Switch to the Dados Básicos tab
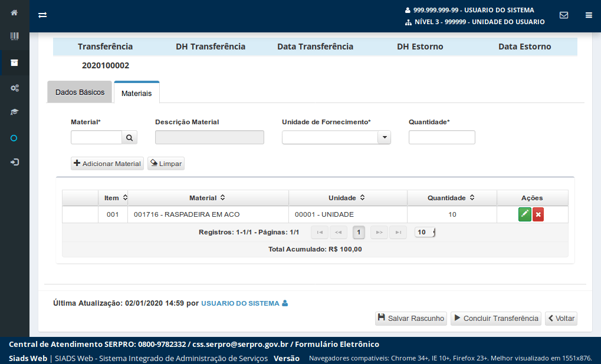The height and width of the screenshot is (364, 601). [x=80, y=92]
